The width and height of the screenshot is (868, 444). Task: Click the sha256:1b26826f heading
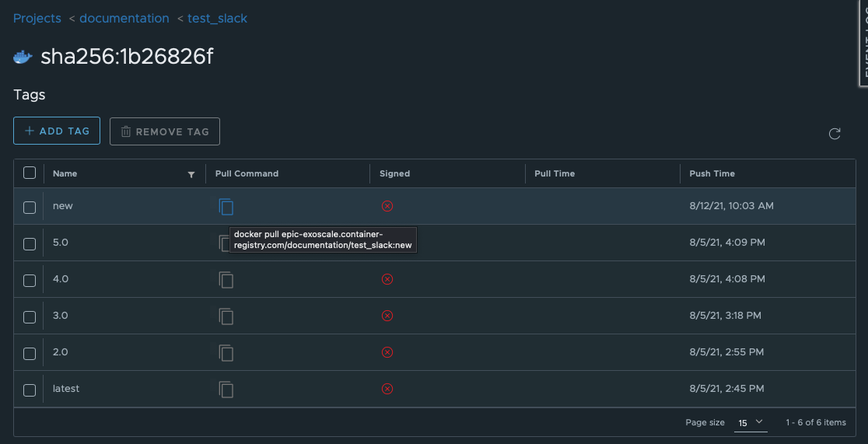[127, 57]
